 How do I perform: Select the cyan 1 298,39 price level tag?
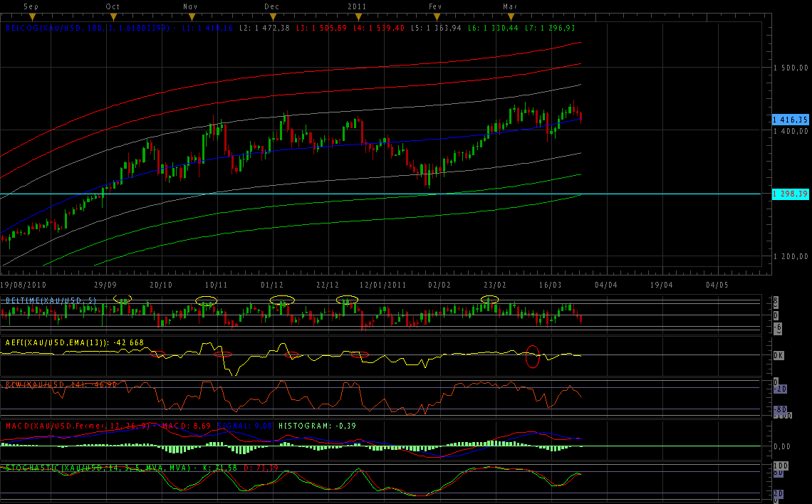(791, 194)
